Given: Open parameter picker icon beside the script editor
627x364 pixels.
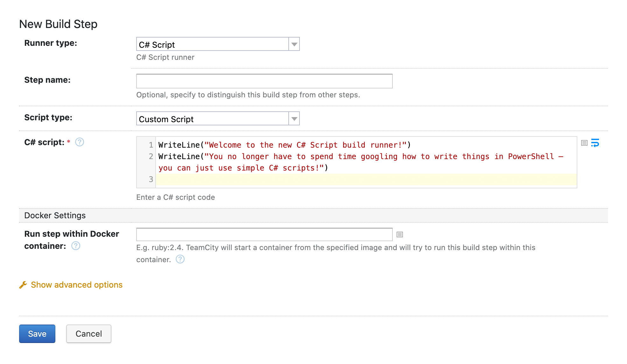Looking at the screenshot, I should (x=584, y=143).
